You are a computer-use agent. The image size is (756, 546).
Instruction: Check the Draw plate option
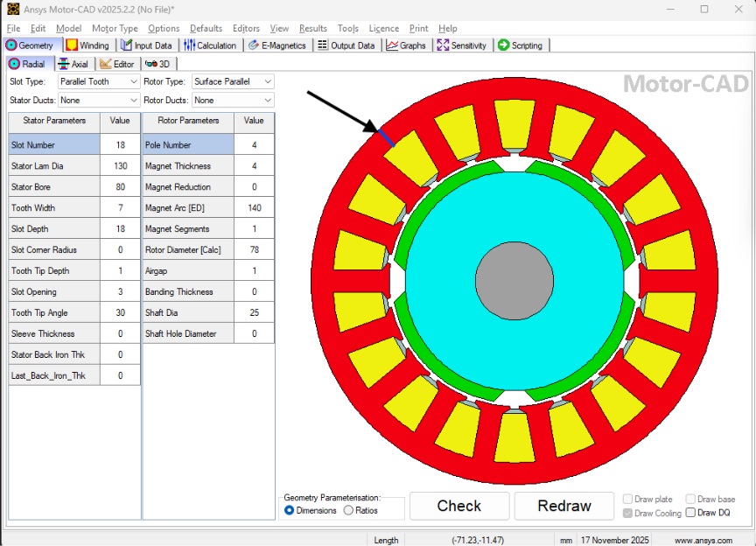[627, 499]
